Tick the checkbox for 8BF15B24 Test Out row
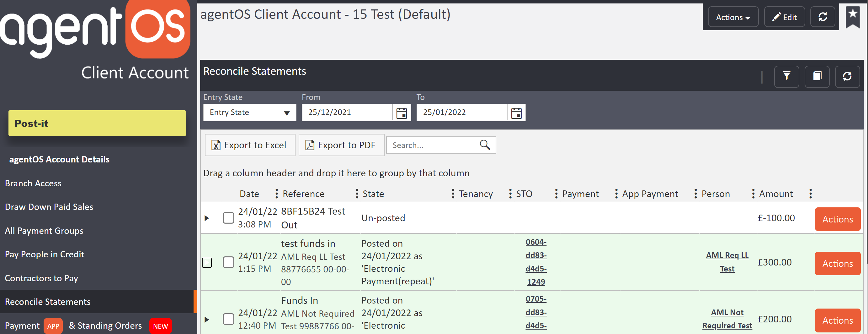 (x=228, y=218)
